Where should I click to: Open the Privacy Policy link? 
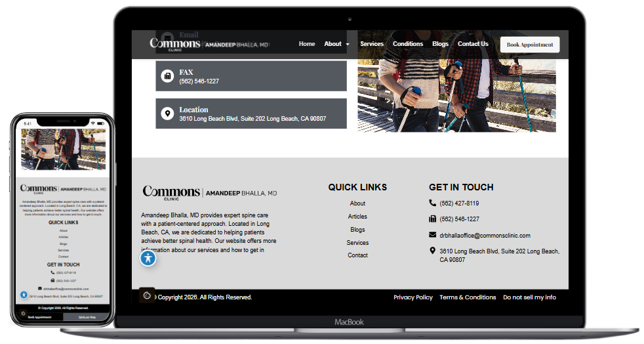[413, 297]
